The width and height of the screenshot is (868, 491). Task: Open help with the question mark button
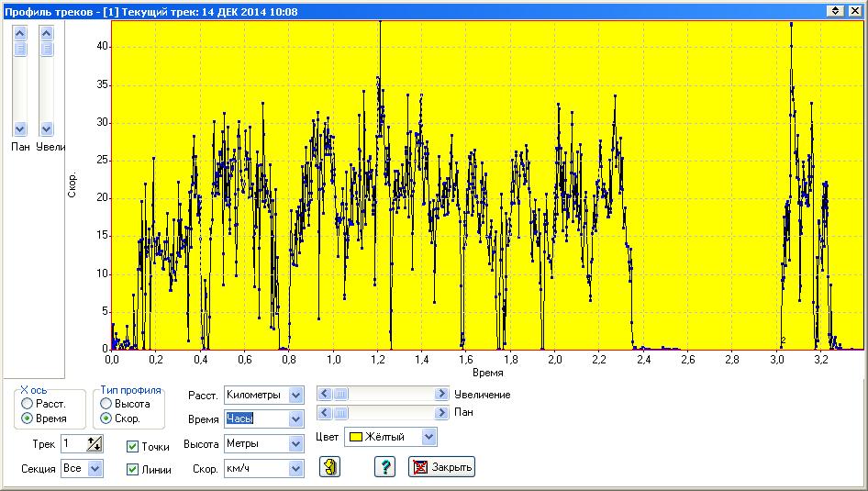384,467
